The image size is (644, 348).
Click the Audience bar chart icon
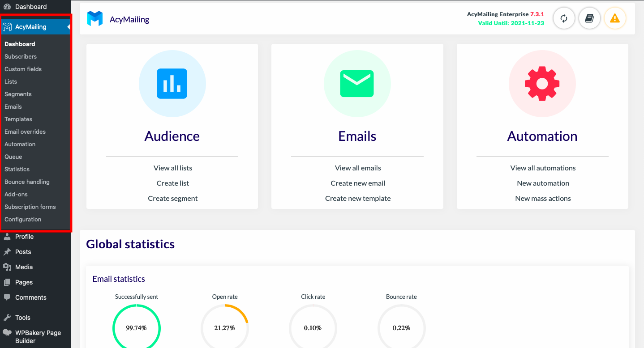[172, 84]
